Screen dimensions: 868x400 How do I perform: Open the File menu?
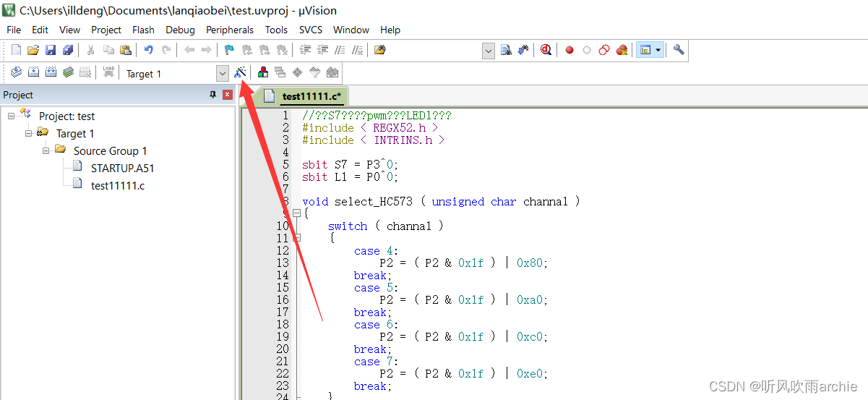(14, 30)
